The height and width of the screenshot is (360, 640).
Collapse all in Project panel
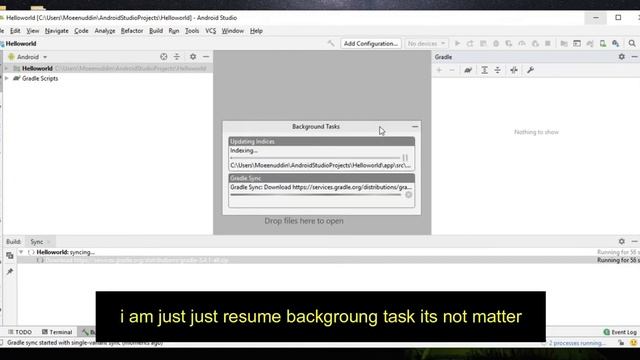point(177,57)
